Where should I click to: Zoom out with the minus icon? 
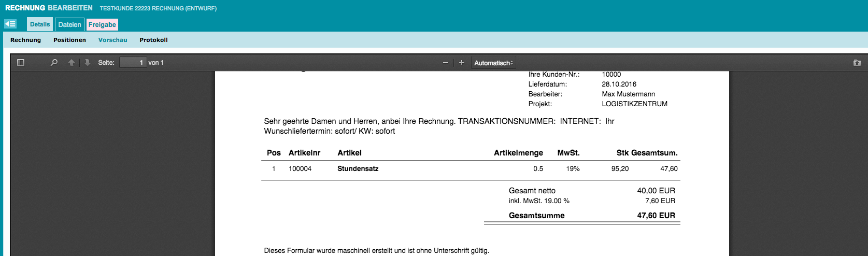point(445,63)
